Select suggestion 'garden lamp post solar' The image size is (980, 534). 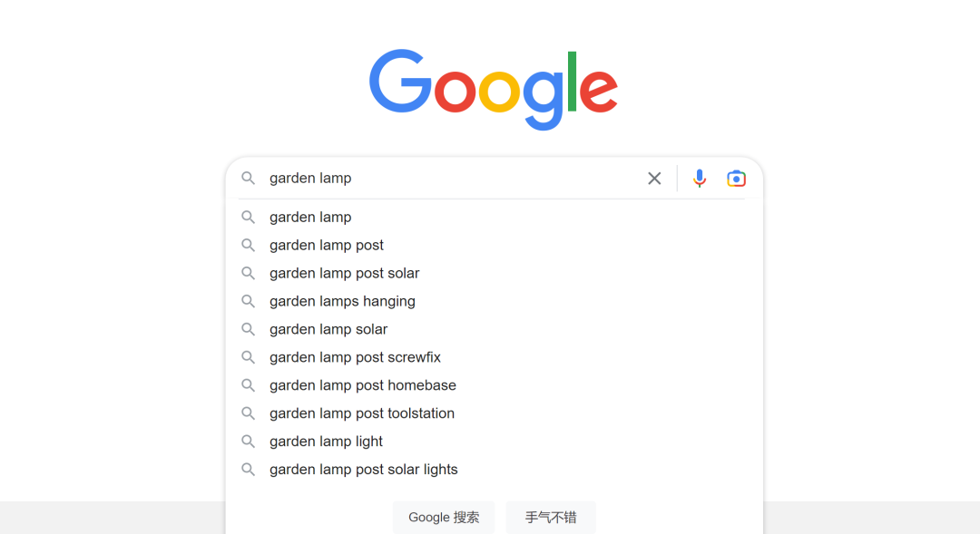click(x=344, y=272)
